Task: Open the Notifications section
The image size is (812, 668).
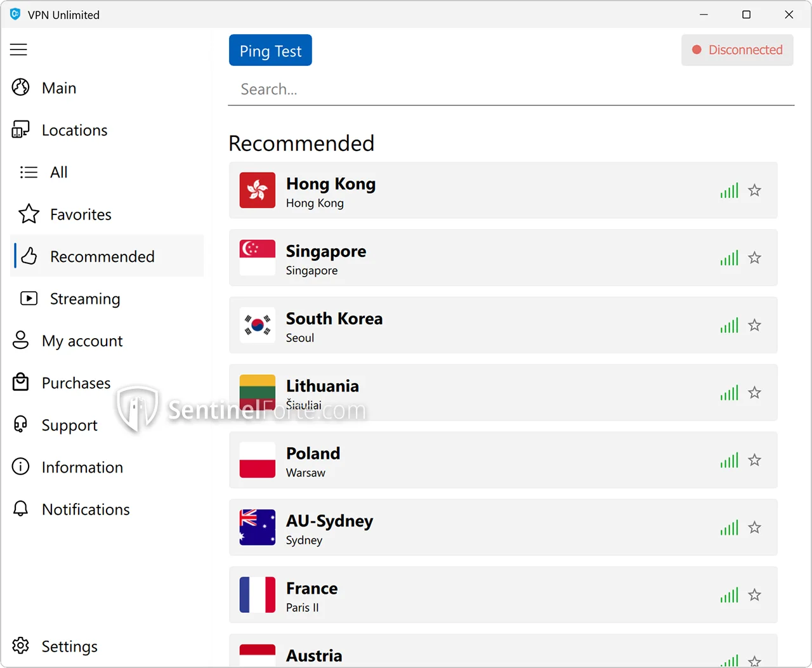Action: 107,509
